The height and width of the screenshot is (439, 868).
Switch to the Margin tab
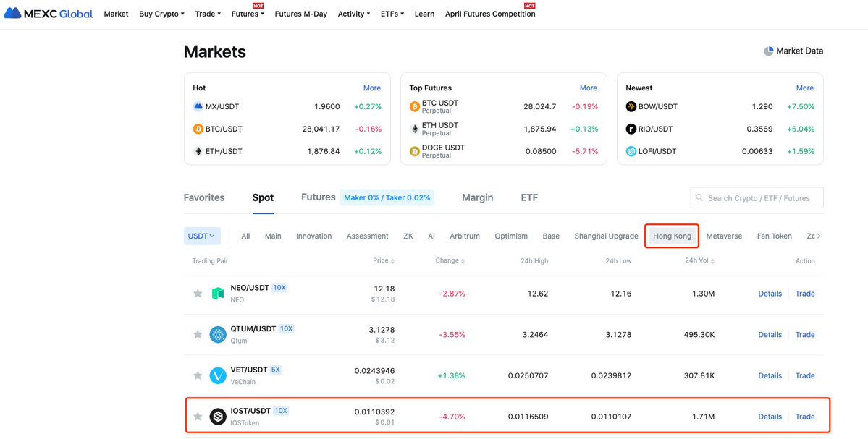click(x=478, y=197)
